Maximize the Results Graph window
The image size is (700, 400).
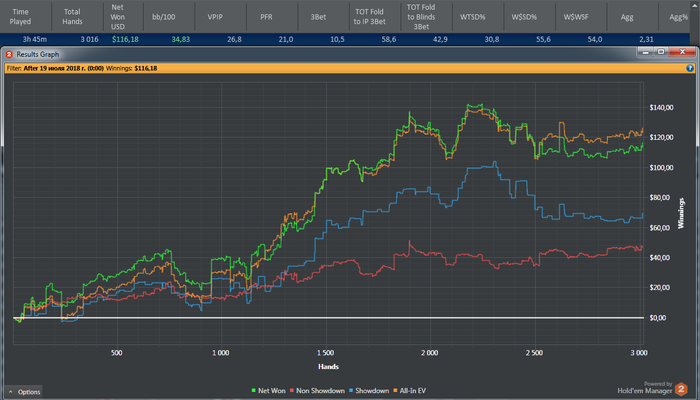(x=661, y=52)
